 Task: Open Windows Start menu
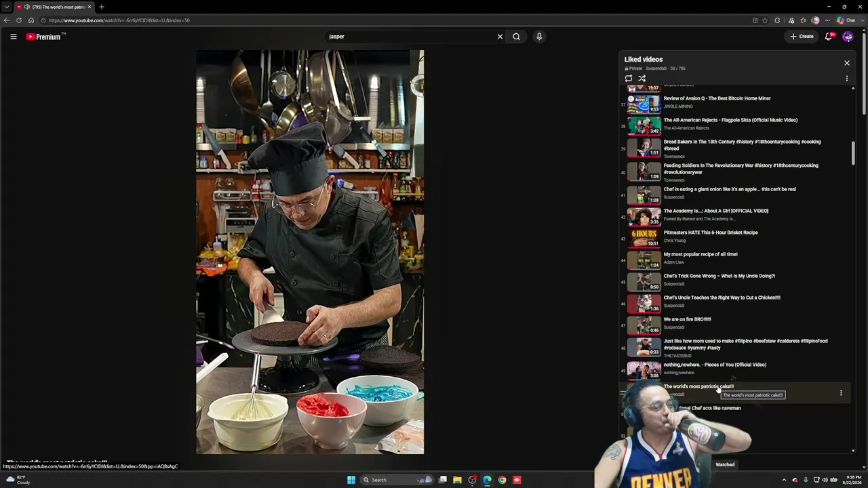pos(351,480)
